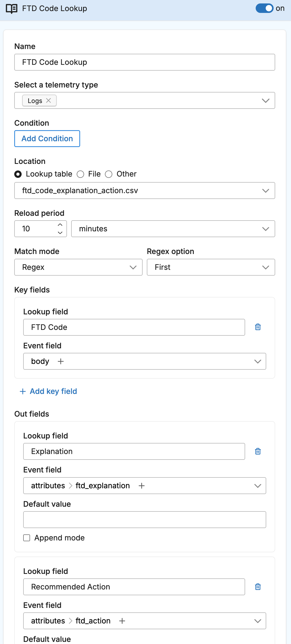Enable Append mode checkbox

click(27, 538)
